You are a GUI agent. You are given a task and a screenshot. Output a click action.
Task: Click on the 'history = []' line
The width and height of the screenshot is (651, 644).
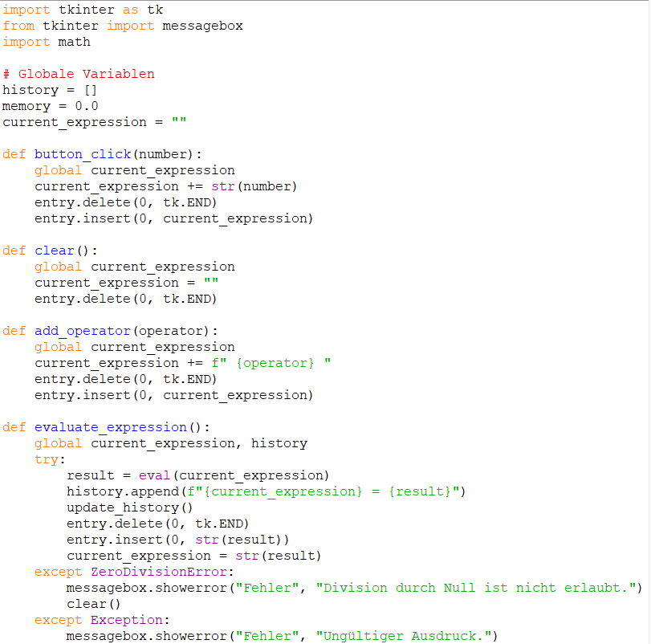click(50, 90)
